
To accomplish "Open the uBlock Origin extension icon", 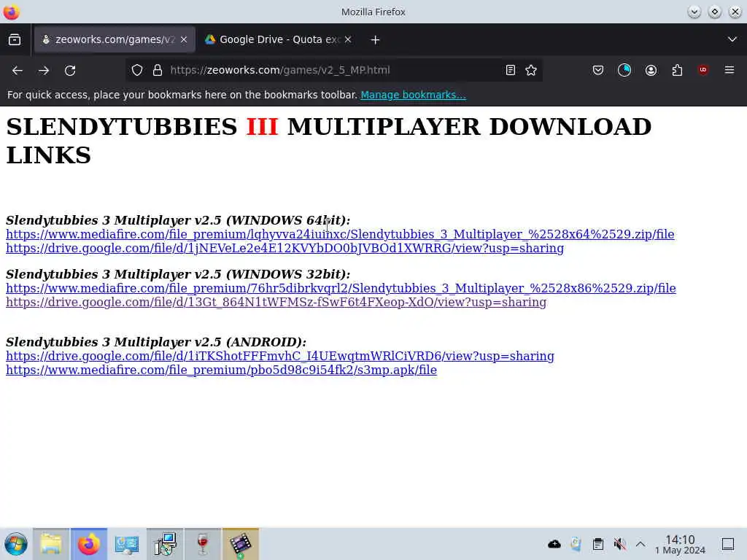I will pyautogui.click(x=703, y=70).
